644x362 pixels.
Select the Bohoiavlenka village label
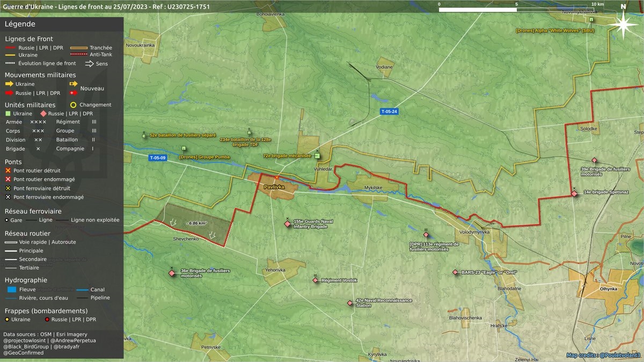tap(271, 14)
